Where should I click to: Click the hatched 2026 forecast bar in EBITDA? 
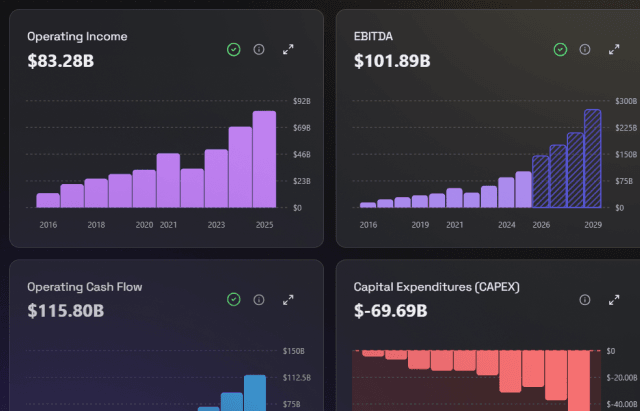(x=541, y=182)
